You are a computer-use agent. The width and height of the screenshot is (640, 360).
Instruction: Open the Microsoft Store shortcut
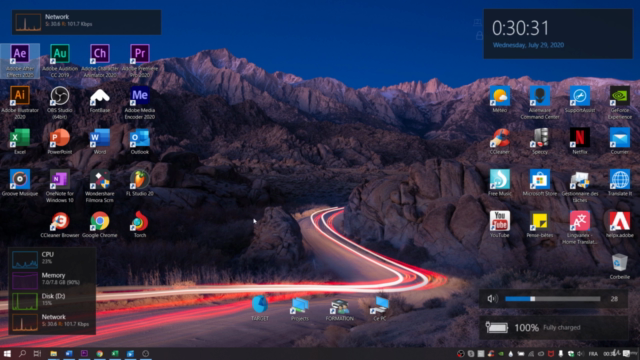click(540, 182)
